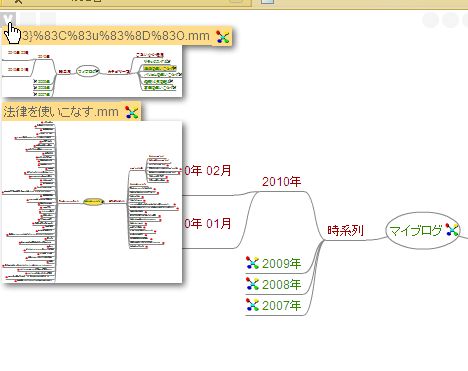Click the small マイブログ map preview thumbnail
The height and width of the screenshot is (371, 468).
[92, 71]
